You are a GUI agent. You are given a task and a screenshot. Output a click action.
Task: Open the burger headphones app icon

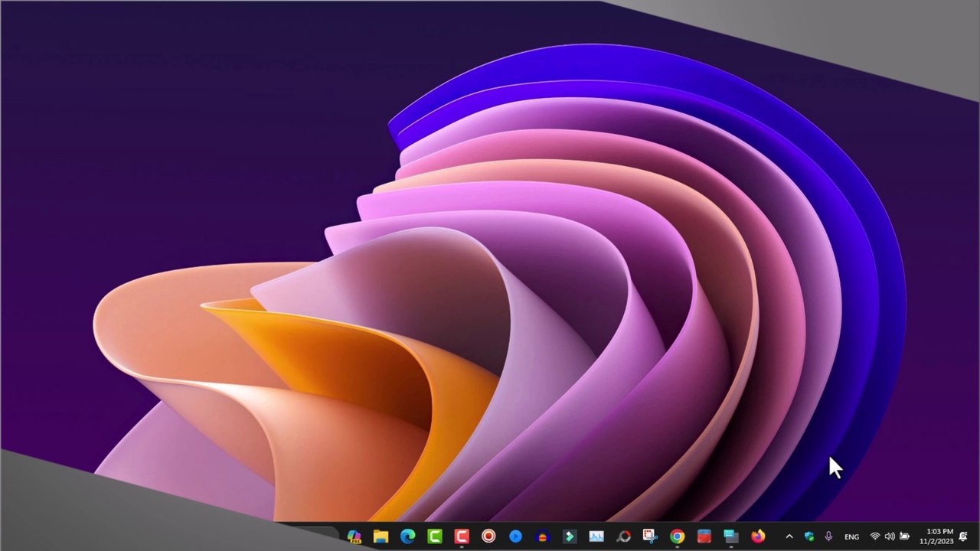pyautogui.click(x=542, y=536)
